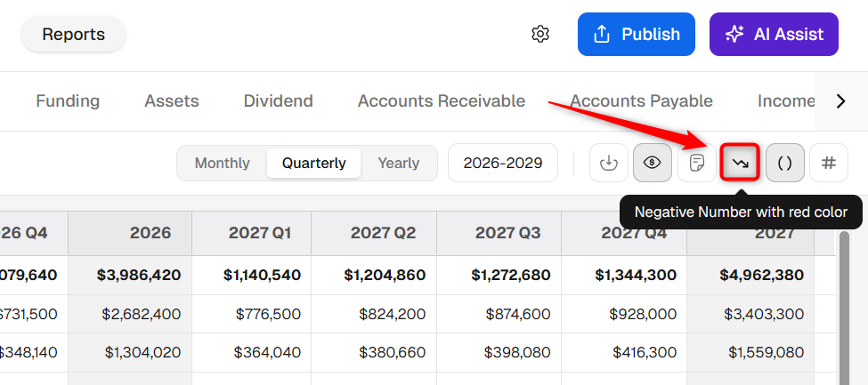Click the 2027 Q3 column header
The image size is (868, 385).
click(x=499, y=233)
